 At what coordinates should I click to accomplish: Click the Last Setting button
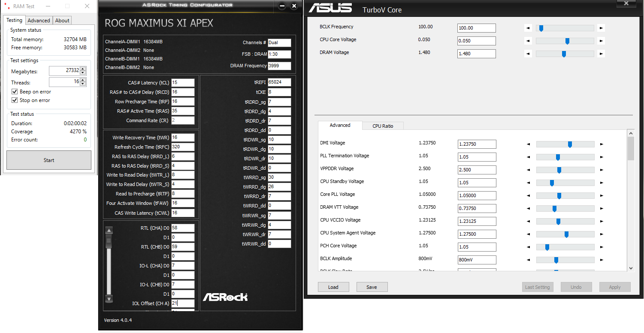point(538,287)
